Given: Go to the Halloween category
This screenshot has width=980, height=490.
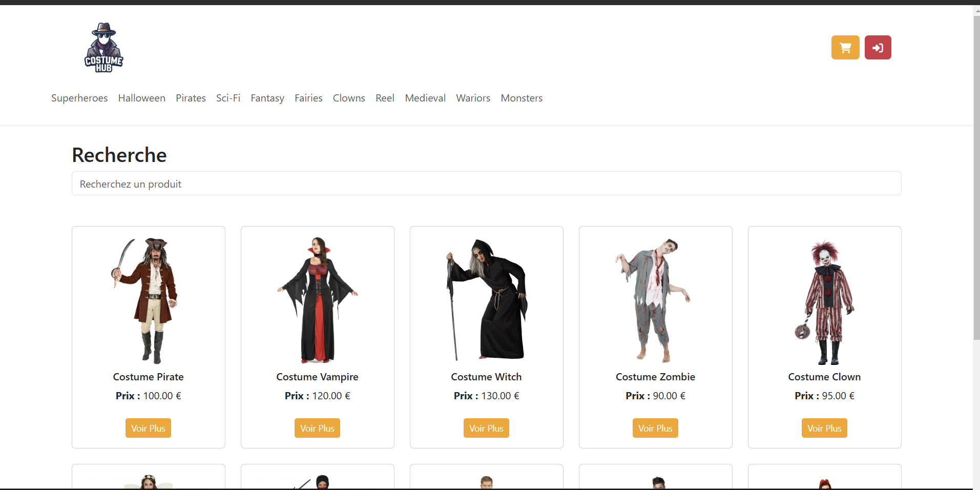Looking at the screenshot, I should click(x=141, y=98).
